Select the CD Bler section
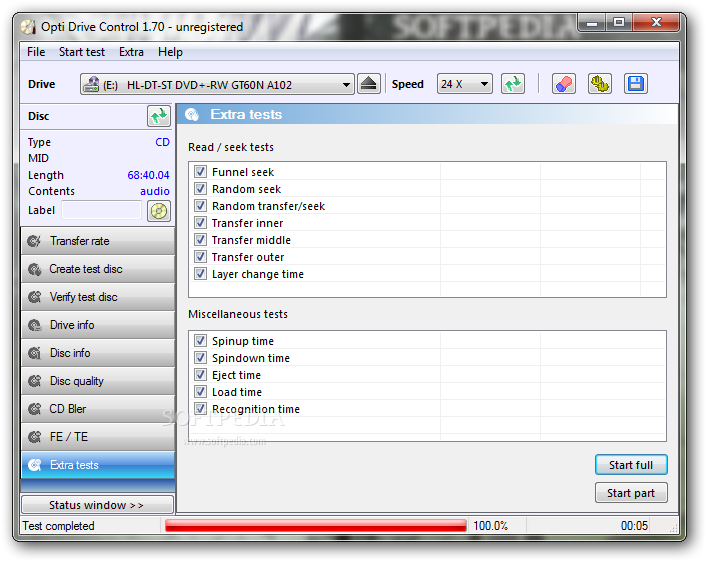Image resolution: width=707 pixels, height=562 pixels. (x=98, y=409)
